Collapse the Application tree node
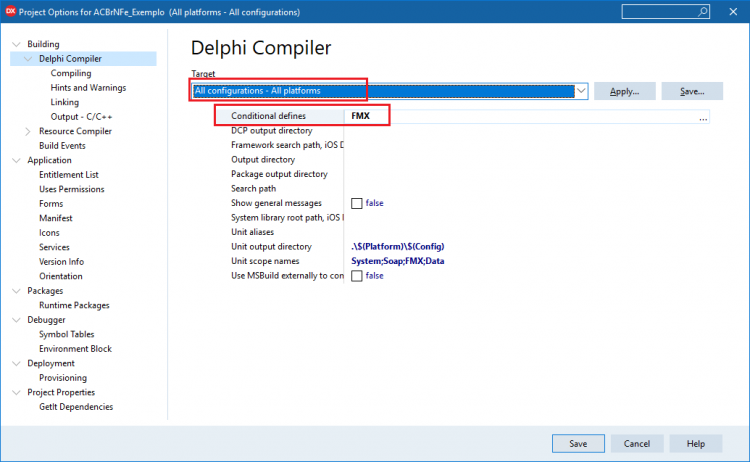 tap(16, 160)
